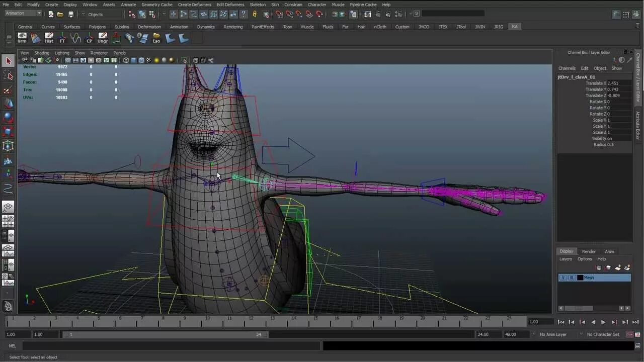This screenshot has width=644, height=362.
Task: Switch to the Polygons shelf tab
Action: pyautogui.click(x=97, y=27)
